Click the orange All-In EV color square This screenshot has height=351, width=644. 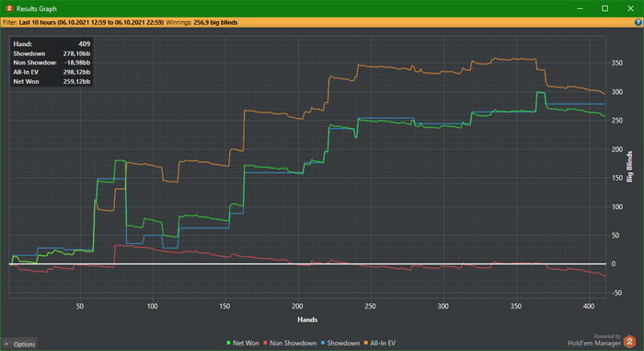coord(366,343)
